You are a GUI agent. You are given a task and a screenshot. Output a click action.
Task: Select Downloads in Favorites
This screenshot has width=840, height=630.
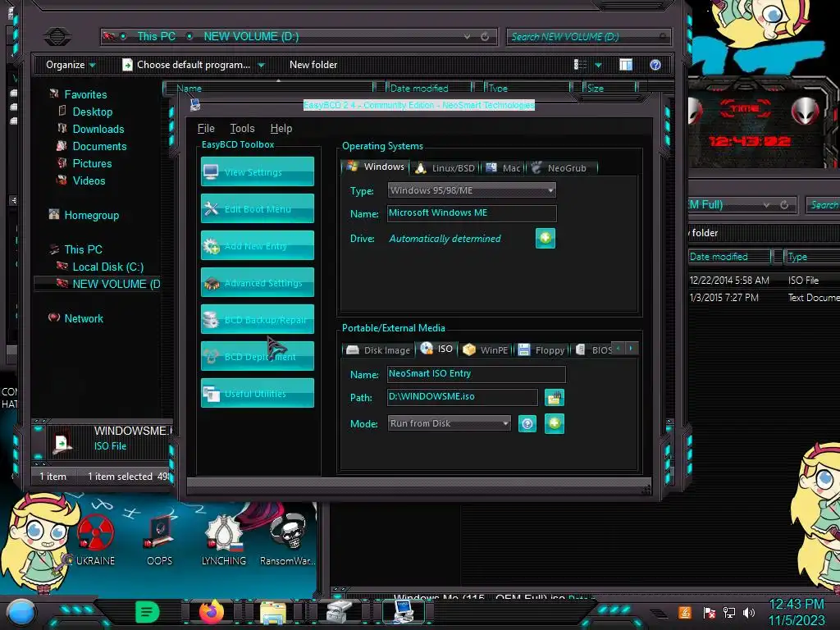coord(98,129)
